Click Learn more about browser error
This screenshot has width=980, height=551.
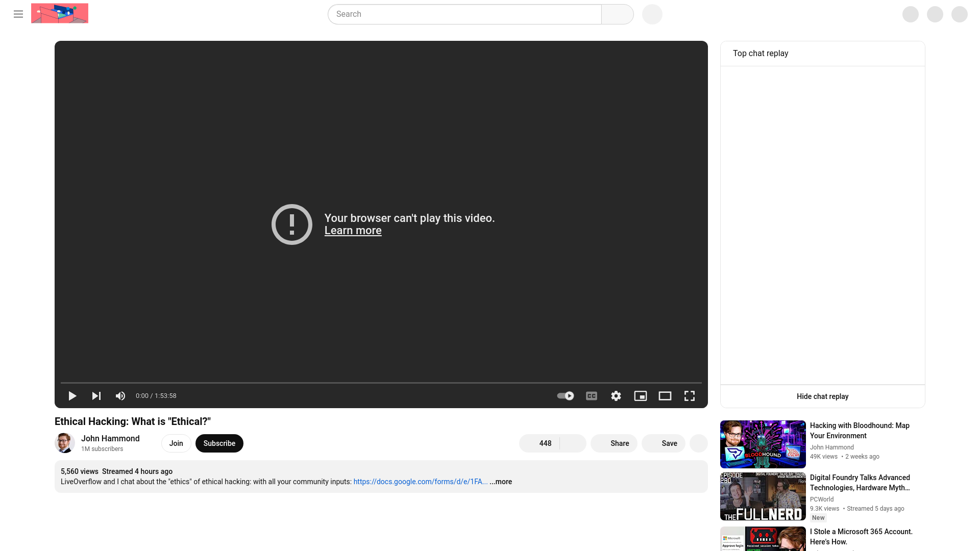pyautogui.click(x=353, y=231)
